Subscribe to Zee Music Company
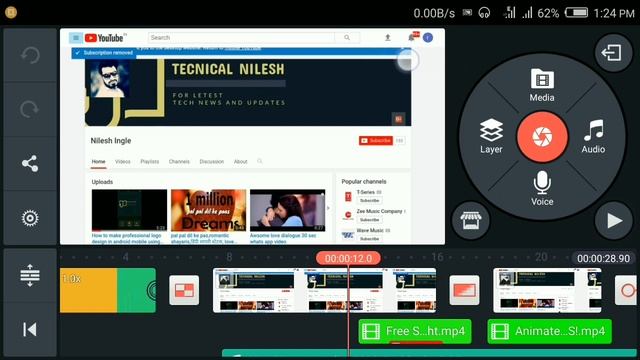Image resolution: width=640 pixels, height=360 pixels. (x=369, y=220)
